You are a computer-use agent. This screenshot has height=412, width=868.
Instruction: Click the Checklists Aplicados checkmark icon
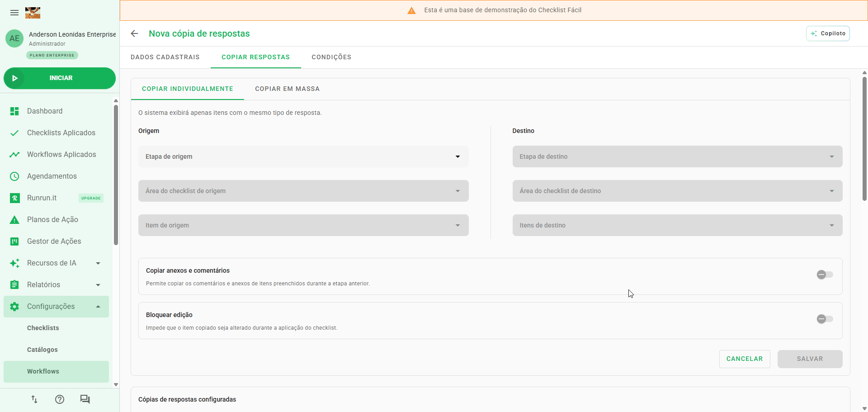(14, 133)
